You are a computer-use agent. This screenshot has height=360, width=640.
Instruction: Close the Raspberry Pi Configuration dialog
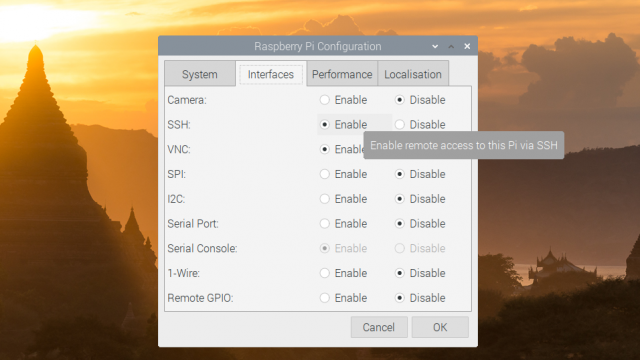(x=467, y=47)
